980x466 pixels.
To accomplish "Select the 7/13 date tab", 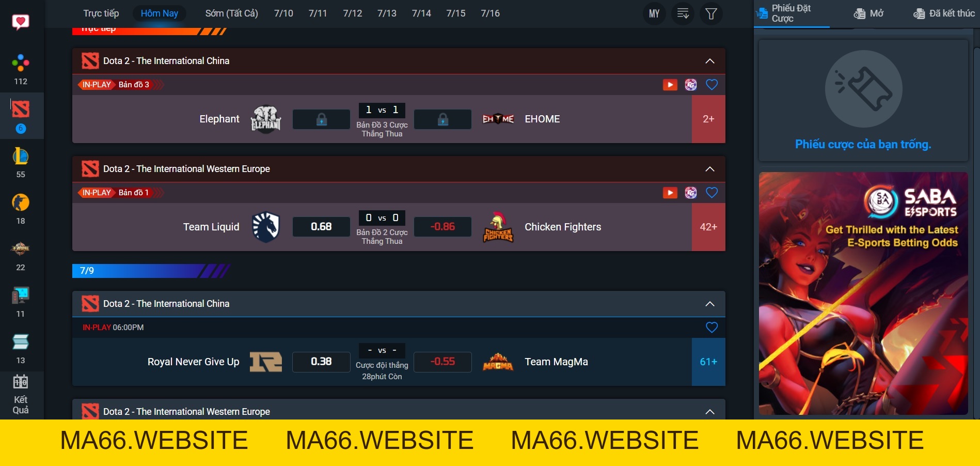I will point(387,13).
